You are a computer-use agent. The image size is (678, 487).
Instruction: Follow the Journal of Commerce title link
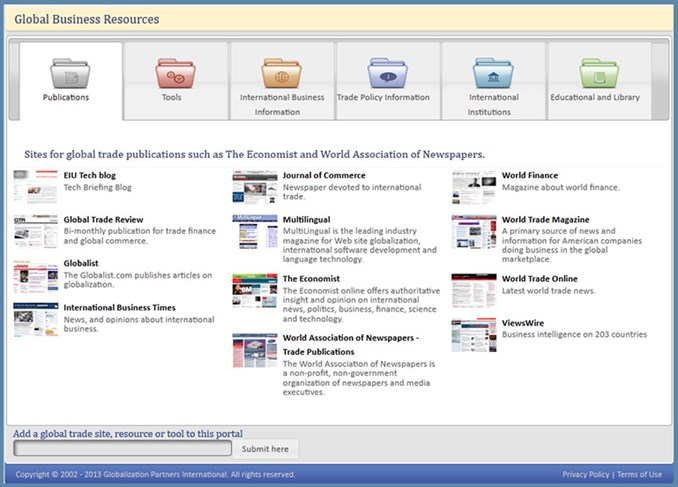[x=324, y=176]
